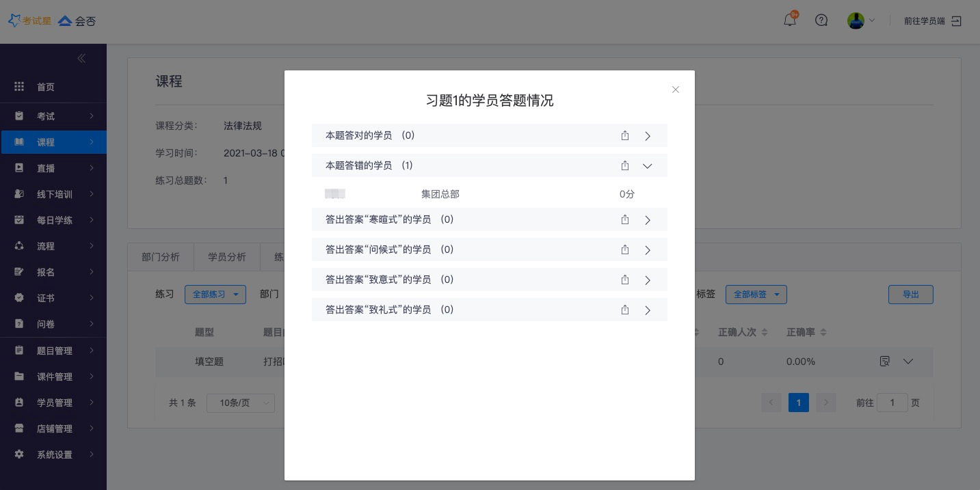
Task: Open the user account dropdown arrow
Action: pos(872,21)
